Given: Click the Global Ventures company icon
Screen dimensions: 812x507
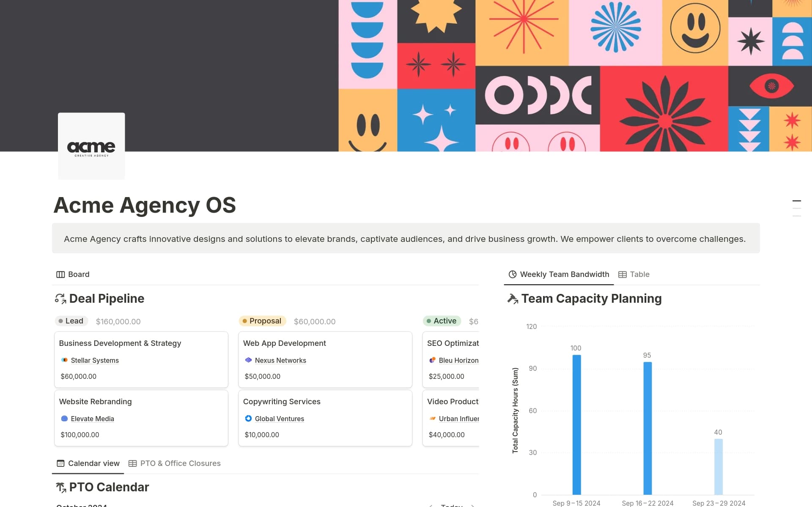Looking at the screenshot, I should click(x=248, y=419).
